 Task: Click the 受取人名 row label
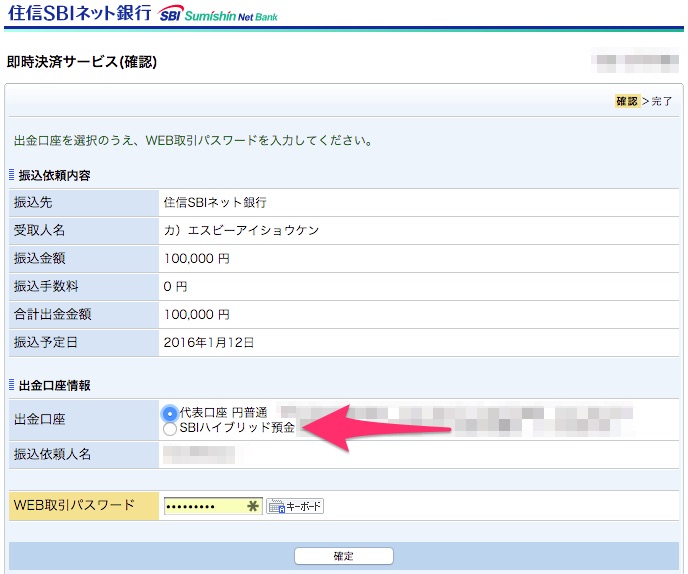tap(39, 230)
